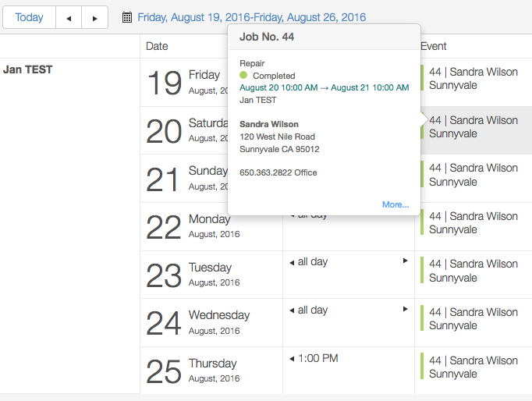Click right arrow in Tuesday all day row
This screenshot has width=532, height=401.
(405, 261)
